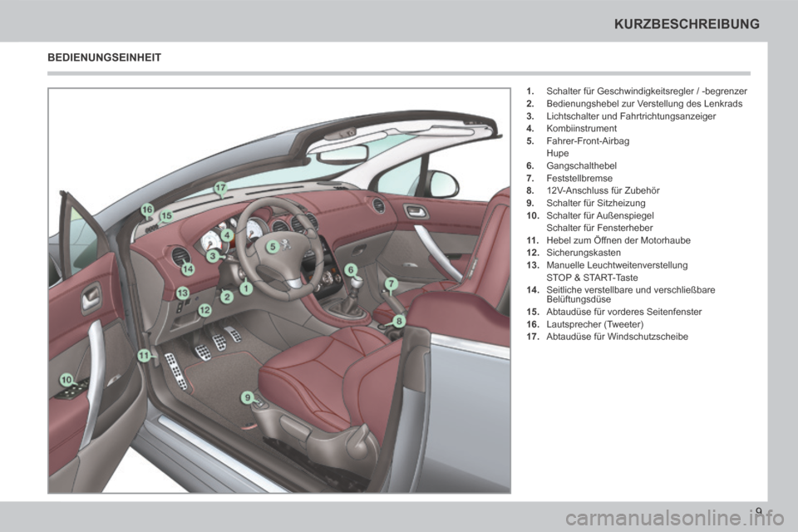Click callout marker 16 at tweeter speaker

pos(148,209)
